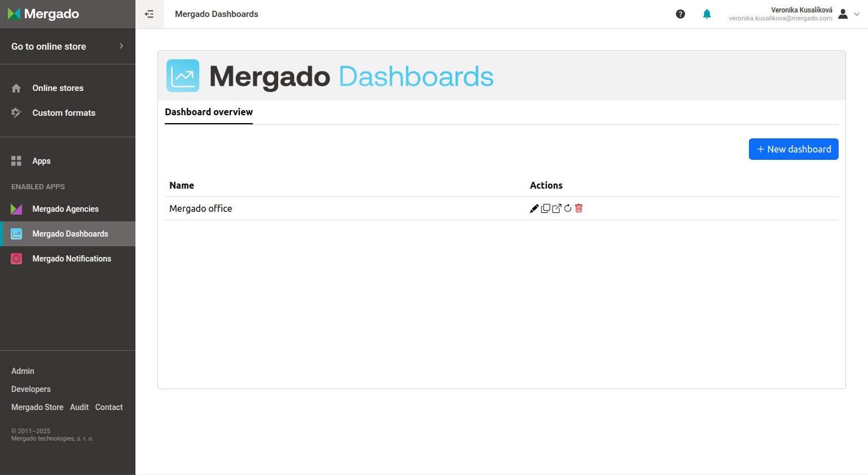Open the help question mark icon
Screen dimensions: 868x475
click(681, 14)
